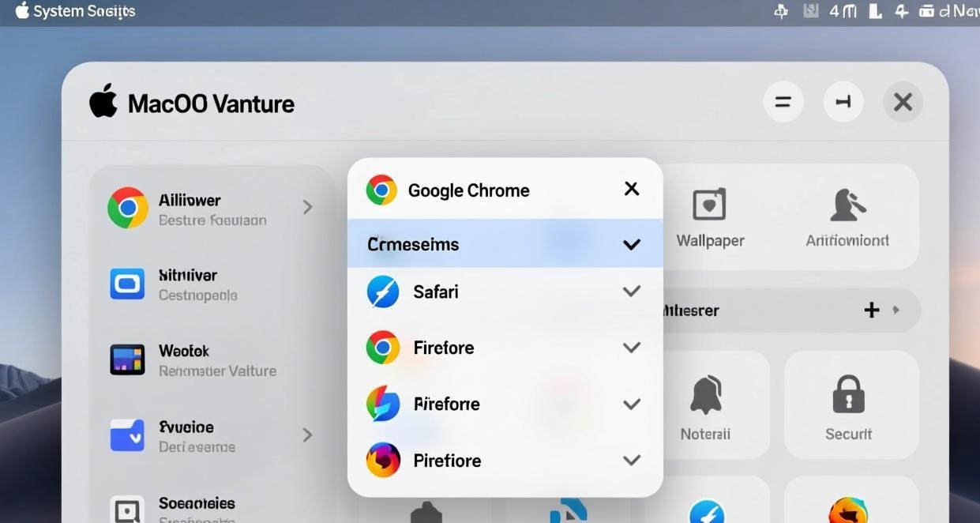The image size is (980, 523).
Task: Click the Firefox icon beside Pirefiore
Action: coord(383,460)
